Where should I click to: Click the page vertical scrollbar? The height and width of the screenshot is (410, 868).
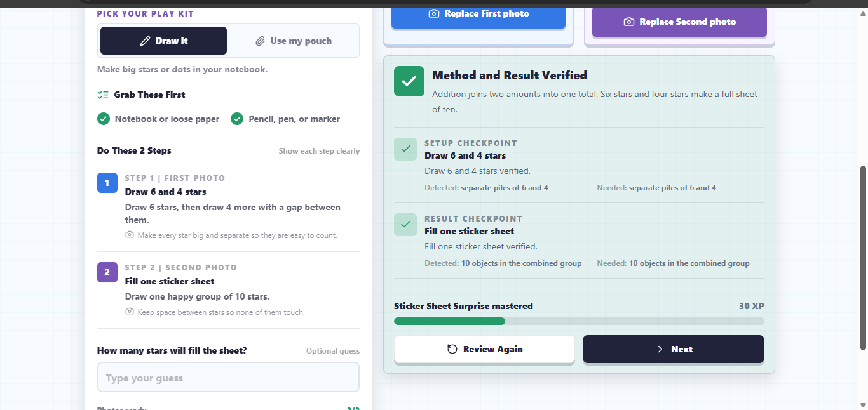tap(863, 257)
